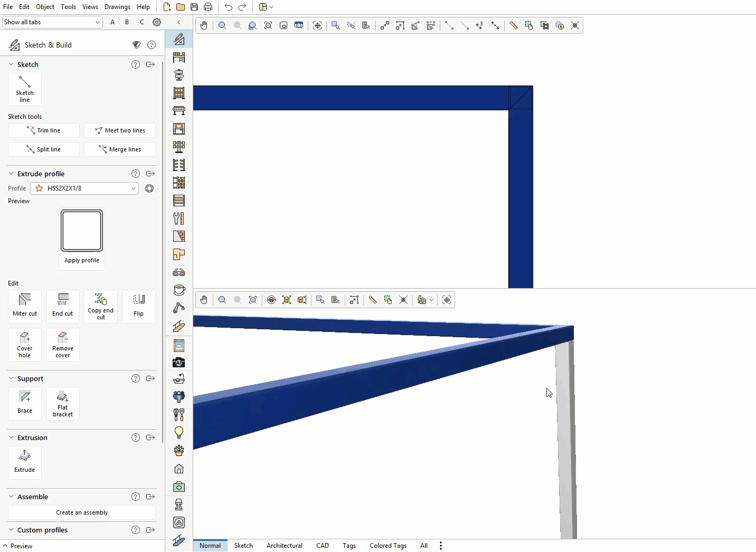
Task: Click the Merge lines button
Action: pyautogui.click(x=120, y=149)
